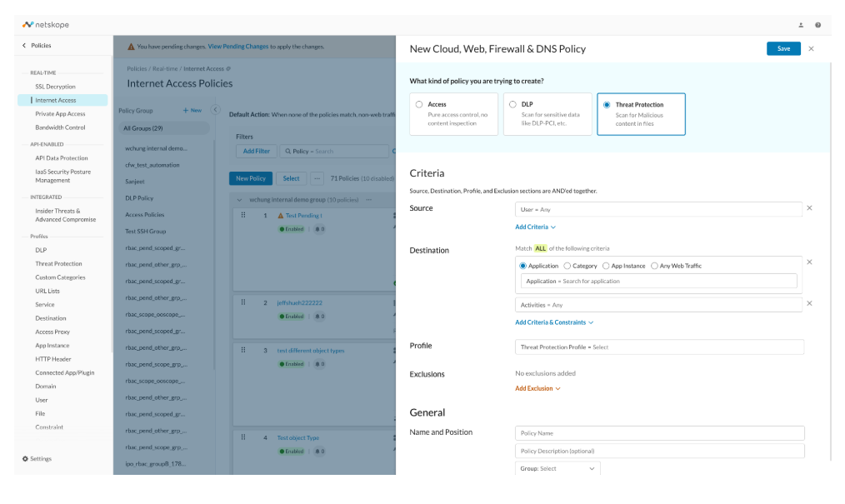845x504 pixels.
Task: Select the Any Web Traffic radio button
Action: 654,266
